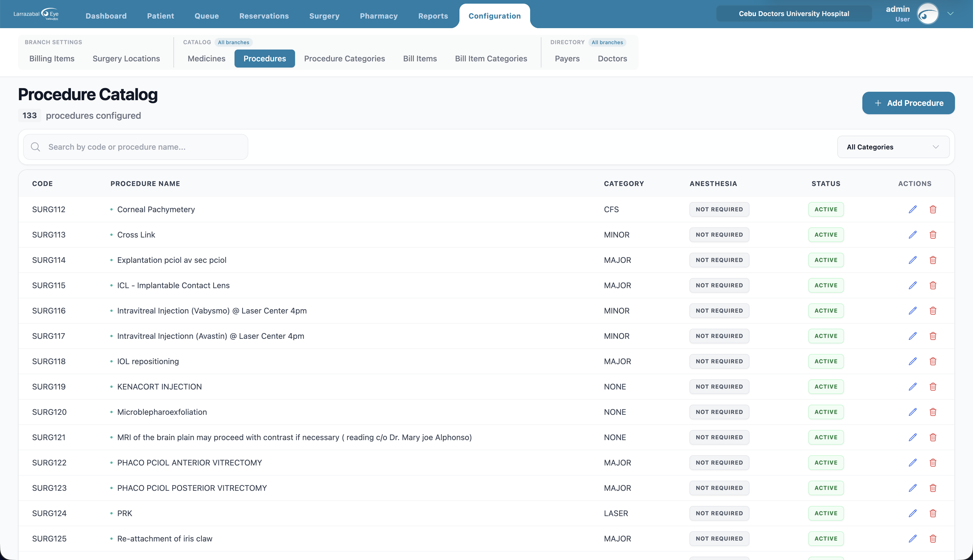Click the SURG125 code cell

[49, 538]
